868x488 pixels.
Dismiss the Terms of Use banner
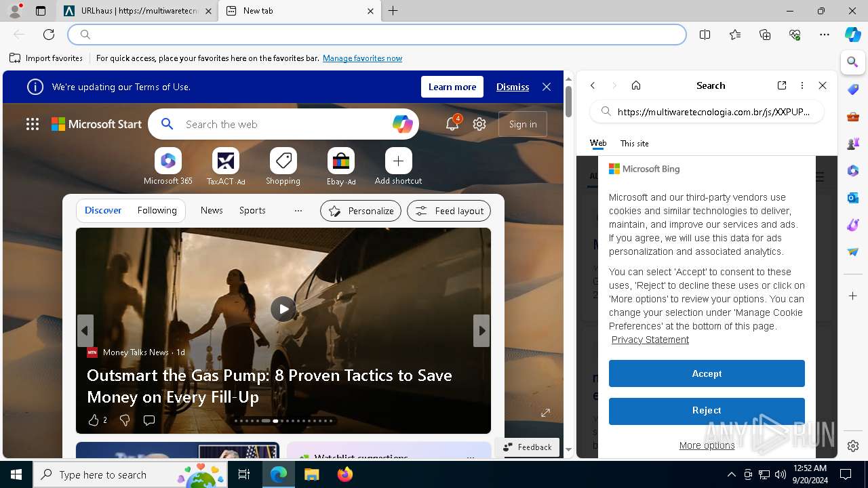(513, 87)
